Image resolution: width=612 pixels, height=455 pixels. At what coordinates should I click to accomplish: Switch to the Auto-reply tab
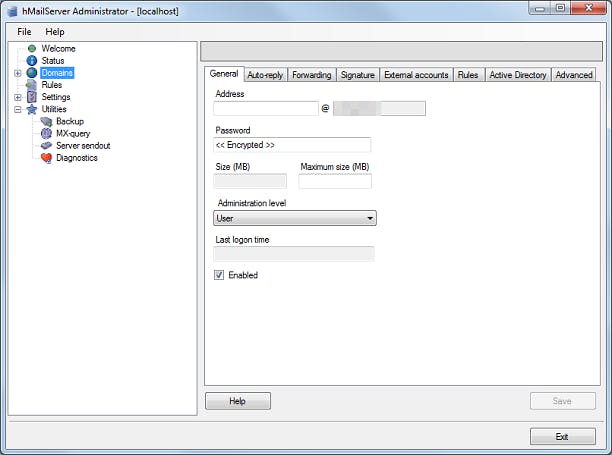265,75
